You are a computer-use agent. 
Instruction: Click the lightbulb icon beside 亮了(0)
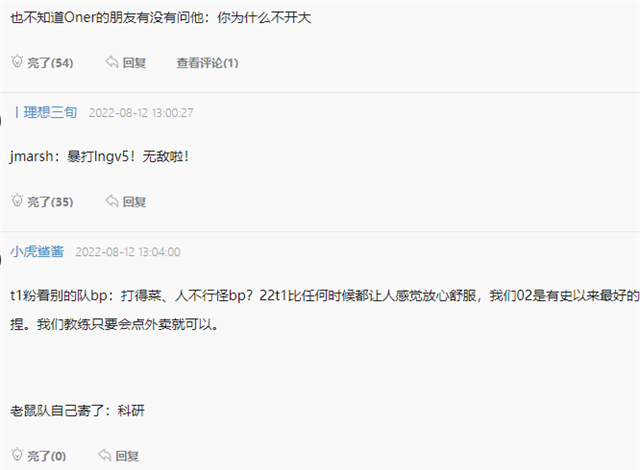pyautogui.click(x=17, y=454)
